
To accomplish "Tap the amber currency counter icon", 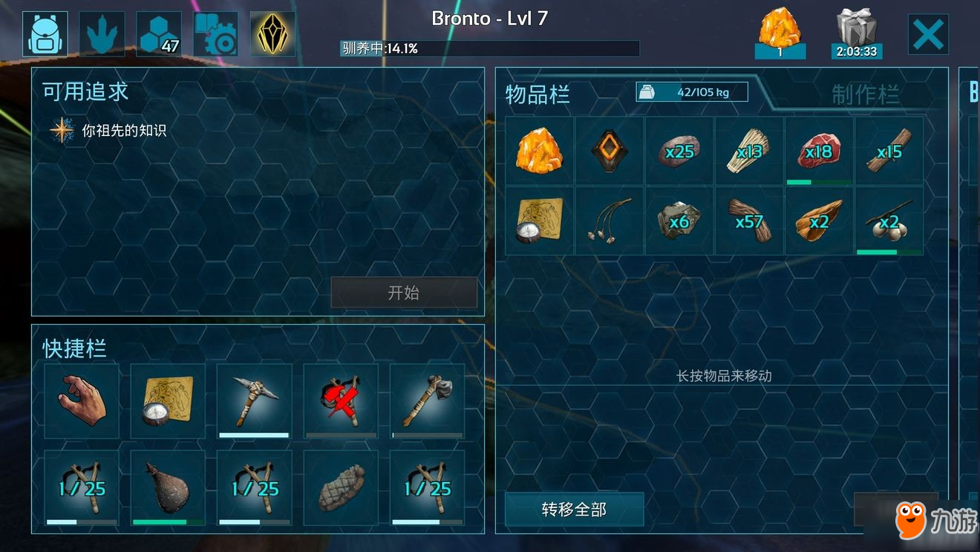I will coord(780,33).
